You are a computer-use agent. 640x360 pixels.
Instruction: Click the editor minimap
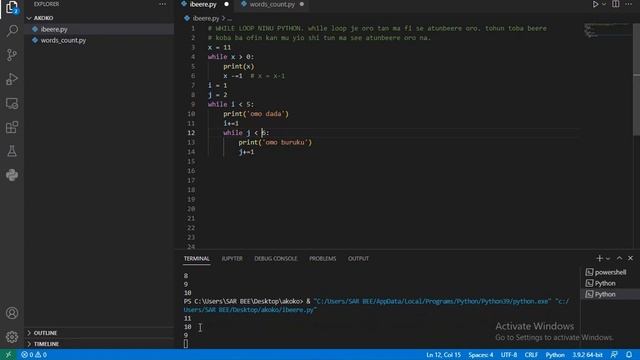point(607,31)
